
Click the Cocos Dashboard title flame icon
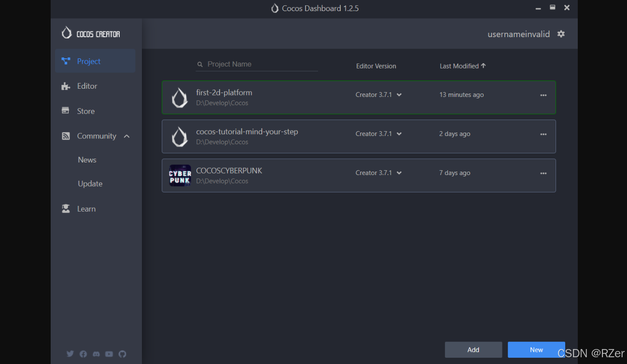click(x=275, y=8)
